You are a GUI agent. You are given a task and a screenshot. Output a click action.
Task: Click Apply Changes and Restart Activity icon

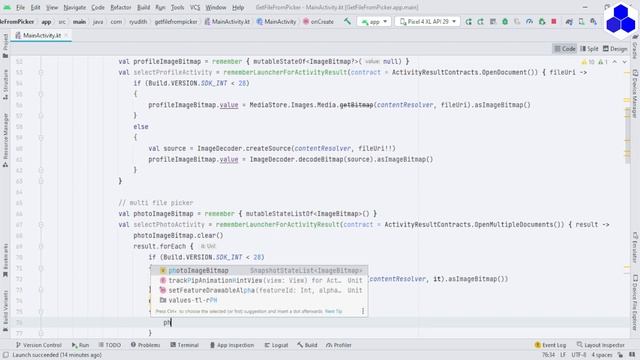point(480,22)
